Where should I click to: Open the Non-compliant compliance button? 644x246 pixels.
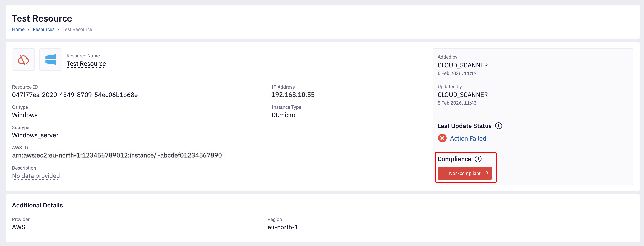(464, 173)
